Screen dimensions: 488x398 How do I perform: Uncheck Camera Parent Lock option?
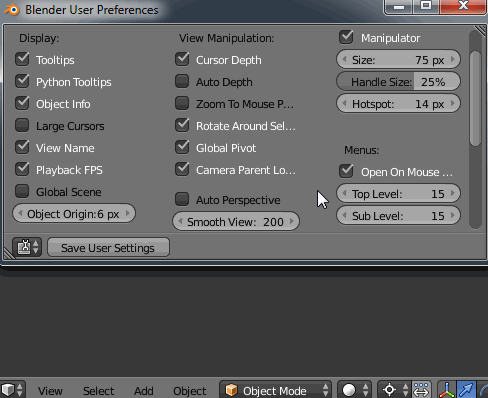(182, 170)
